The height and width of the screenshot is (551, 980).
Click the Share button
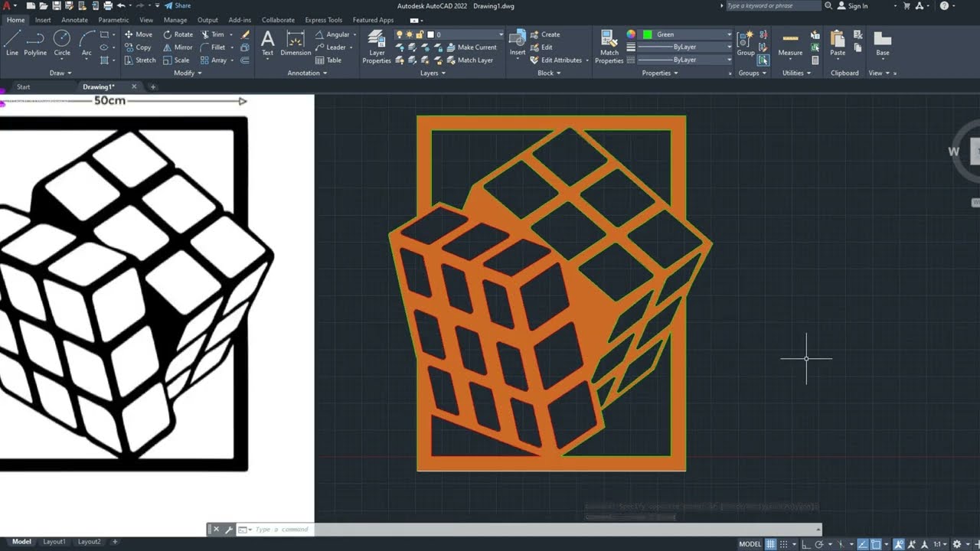coord(178,5)
